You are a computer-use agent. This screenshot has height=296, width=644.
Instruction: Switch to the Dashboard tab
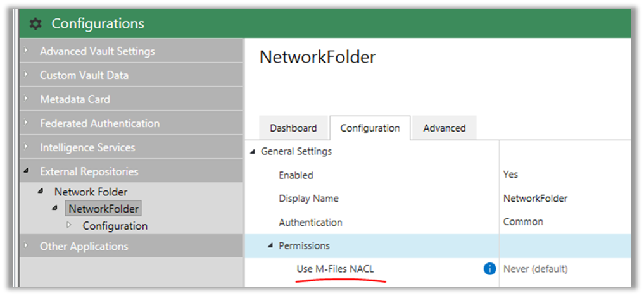293,128
